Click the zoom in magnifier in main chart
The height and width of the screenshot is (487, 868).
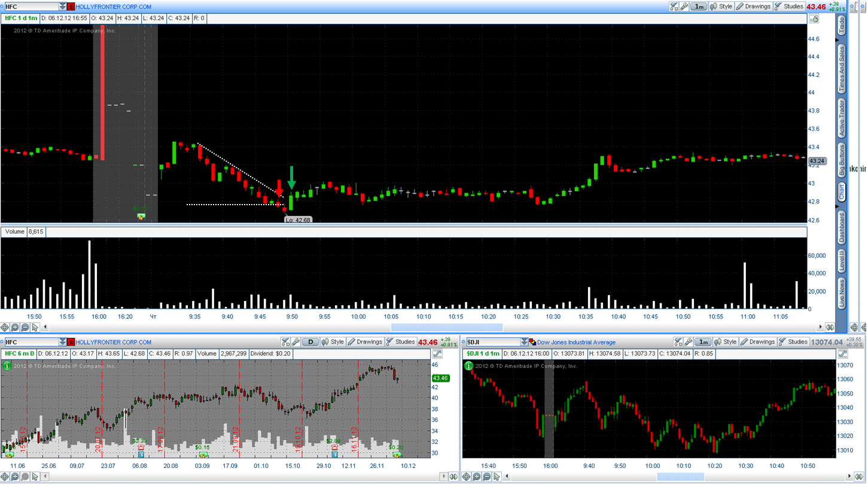(15, 327)
